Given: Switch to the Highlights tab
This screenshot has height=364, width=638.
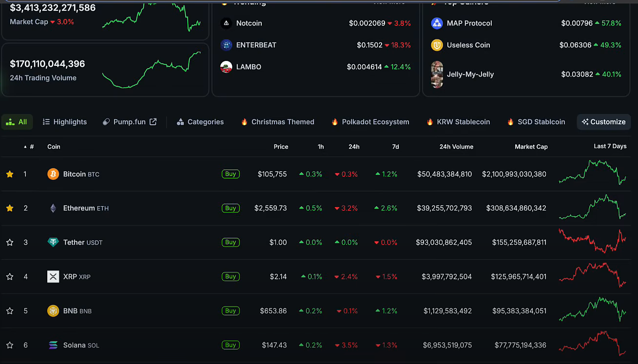Looking at the screenshot, I should [65, 122].
